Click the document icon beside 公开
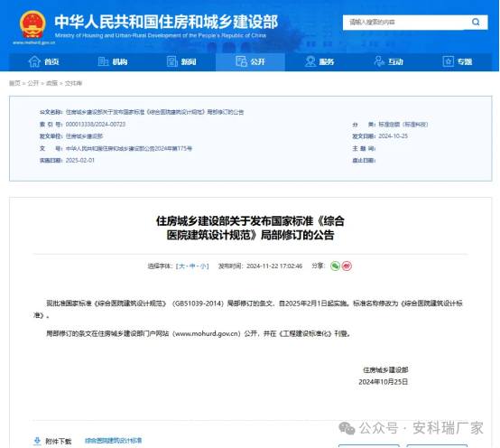The height and width of the screenshot is (448, 500). 241,61
